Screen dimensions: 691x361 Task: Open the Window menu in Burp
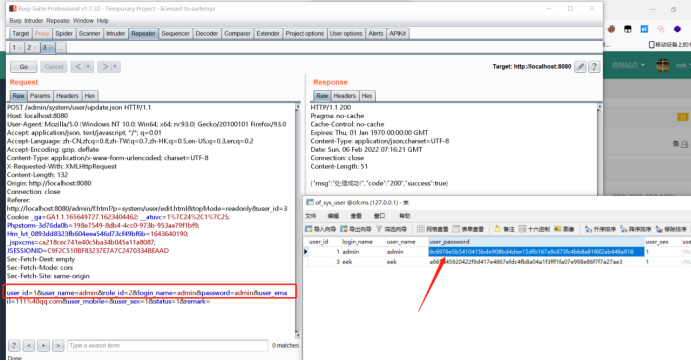pos(83,21)
